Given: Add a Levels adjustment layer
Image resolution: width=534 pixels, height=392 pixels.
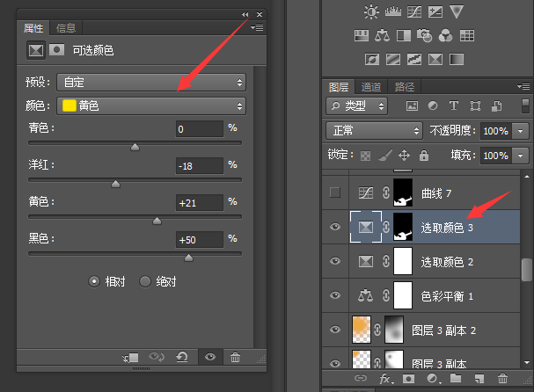Looking at the screenshot, I should 393,11.
